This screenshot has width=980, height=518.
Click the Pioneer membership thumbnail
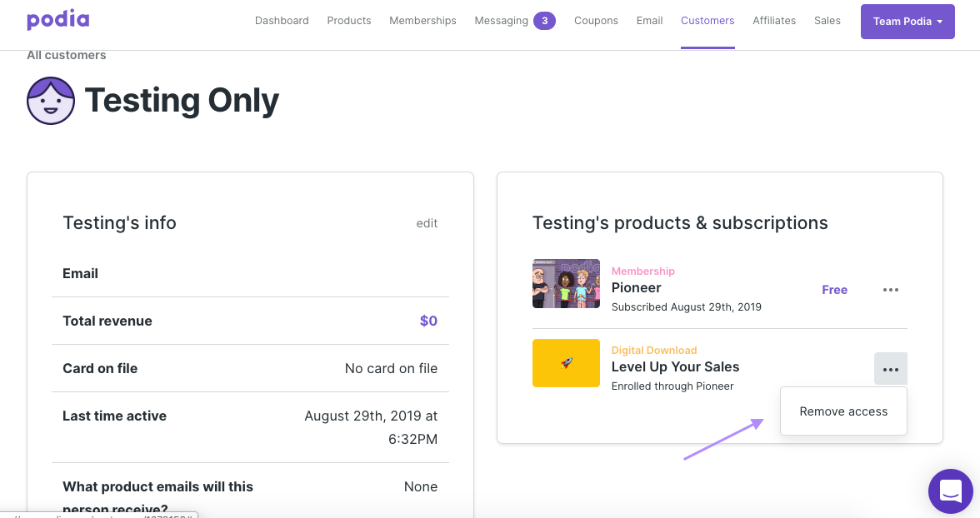566,283
